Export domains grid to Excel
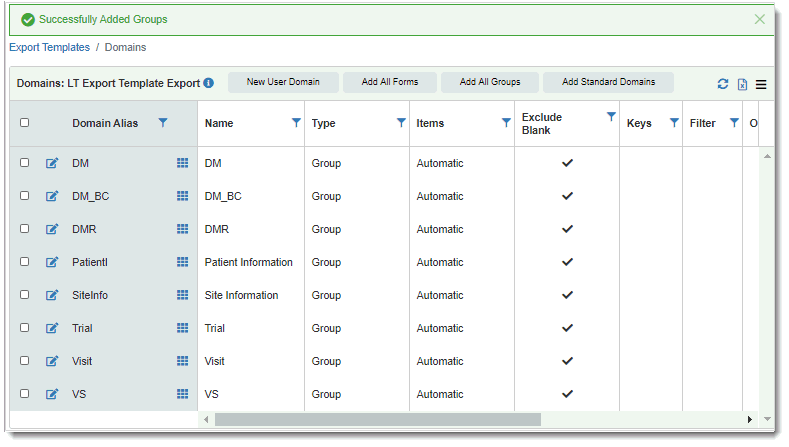This screenshot has width=789, height=447. tap(742, 84)
